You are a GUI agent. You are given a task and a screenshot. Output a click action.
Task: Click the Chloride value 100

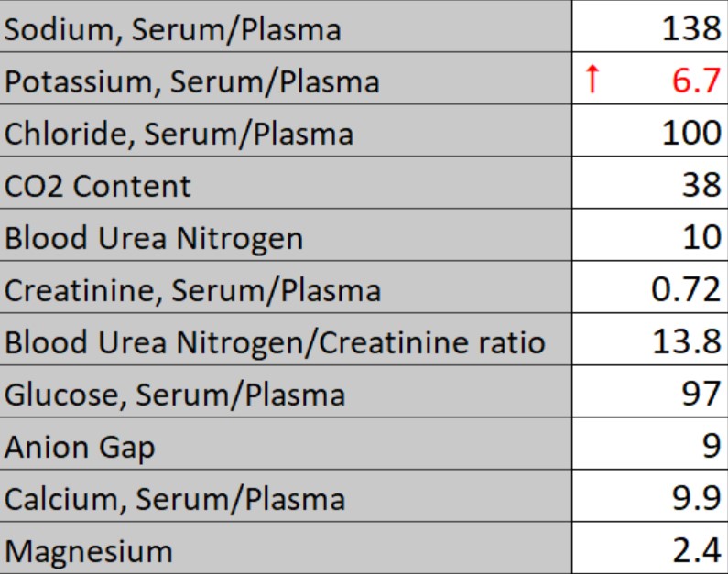click(690, 134)
